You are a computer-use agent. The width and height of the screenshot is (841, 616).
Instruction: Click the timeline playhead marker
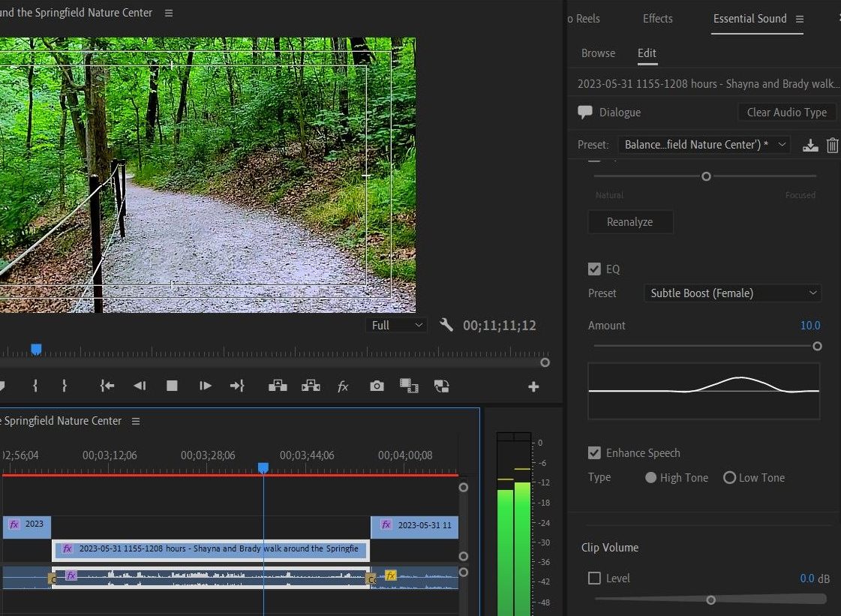click(x=263, y=468)
